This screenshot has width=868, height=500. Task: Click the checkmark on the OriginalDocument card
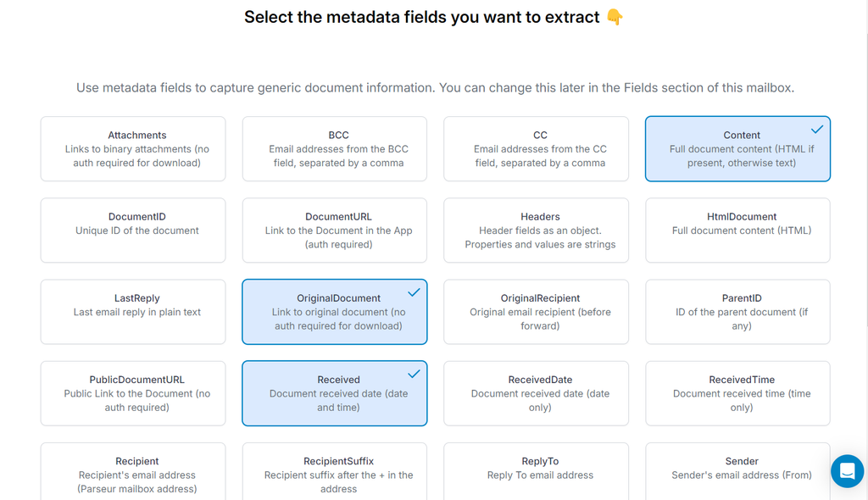[x=413, y=292]
